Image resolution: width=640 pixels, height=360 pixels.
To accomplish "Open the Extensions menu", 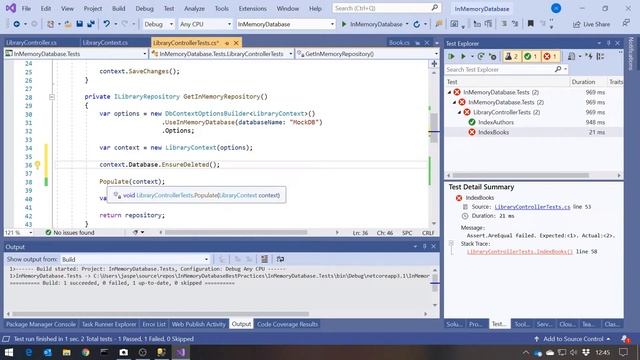I will point(253,8).
